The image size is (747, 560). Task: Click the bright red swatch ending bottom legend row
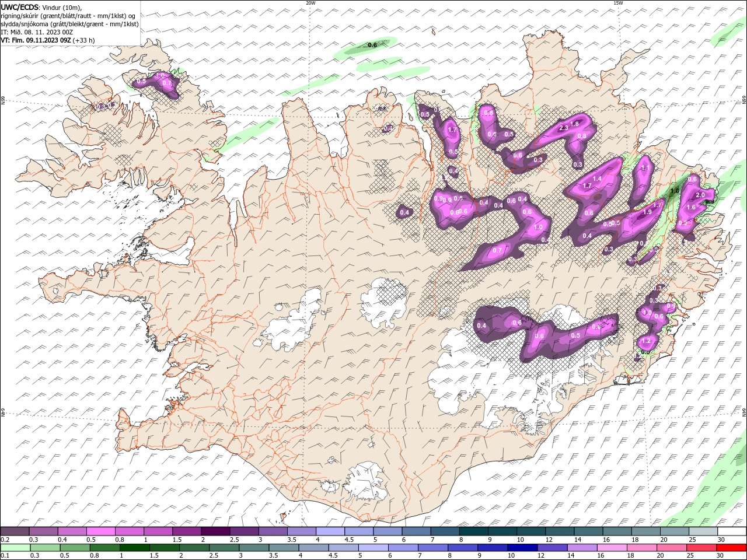(732, 548)
